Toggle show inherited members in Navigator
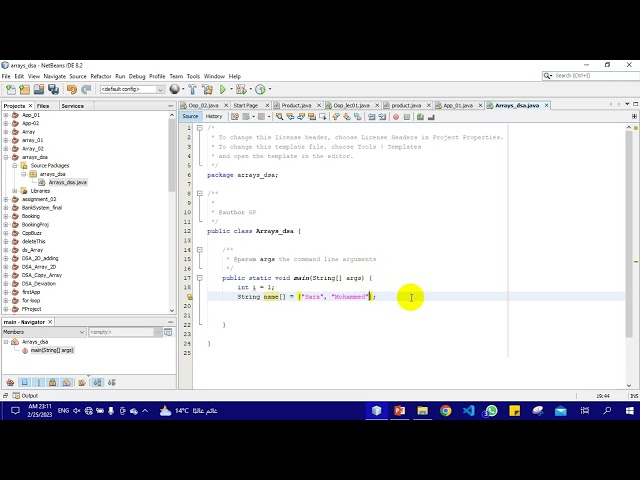This screenshot has height=480, width=640. pyautogui.click(x=11, y=382)
